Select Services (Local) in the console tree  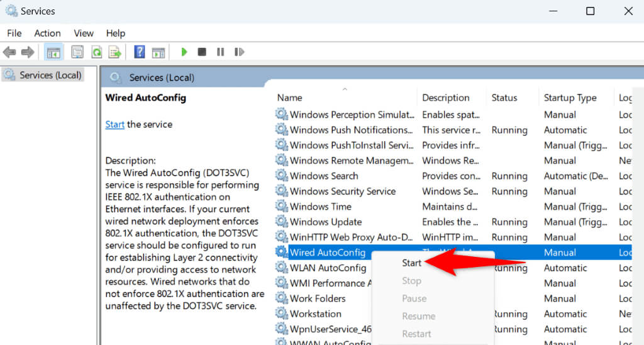pos(43,76)
